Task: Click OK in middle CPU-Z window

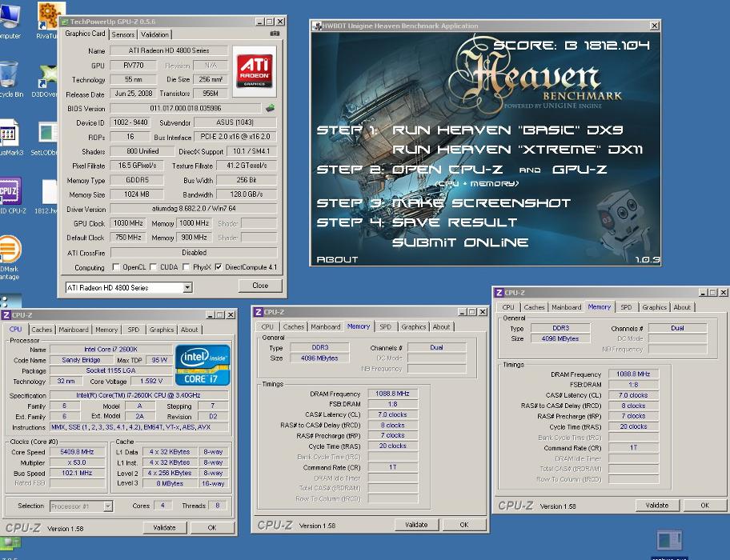Action: [x=464, y=525]
